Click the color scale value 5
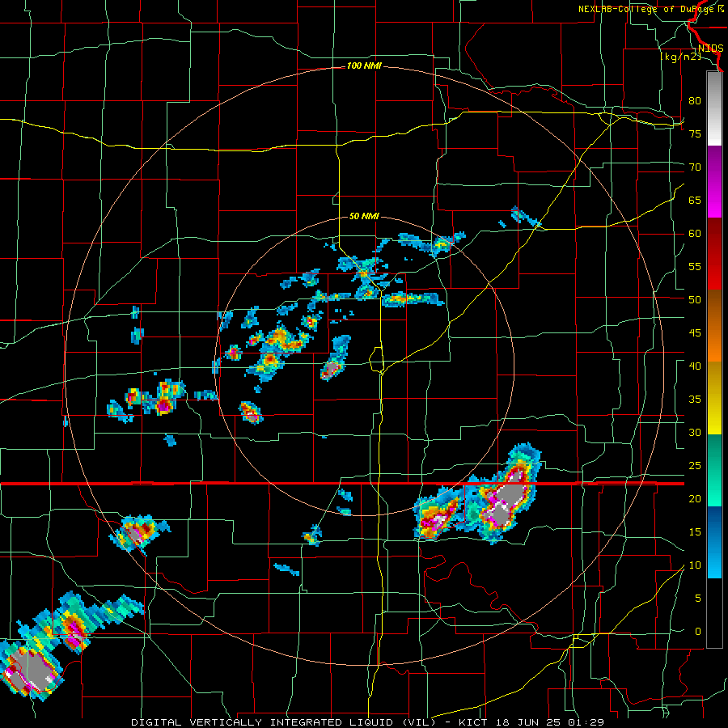Screen dimensions: 728x728 pos(698,599)
